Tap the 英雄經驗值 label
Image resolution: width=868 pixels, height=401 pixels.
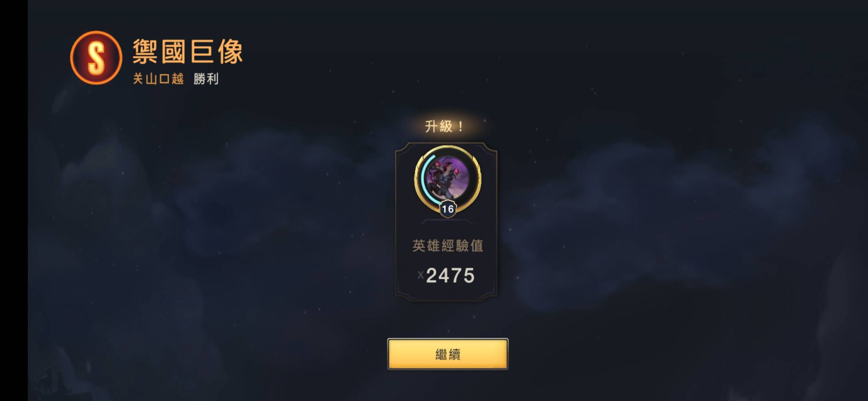pyautogui.click(x=448, y=245)
